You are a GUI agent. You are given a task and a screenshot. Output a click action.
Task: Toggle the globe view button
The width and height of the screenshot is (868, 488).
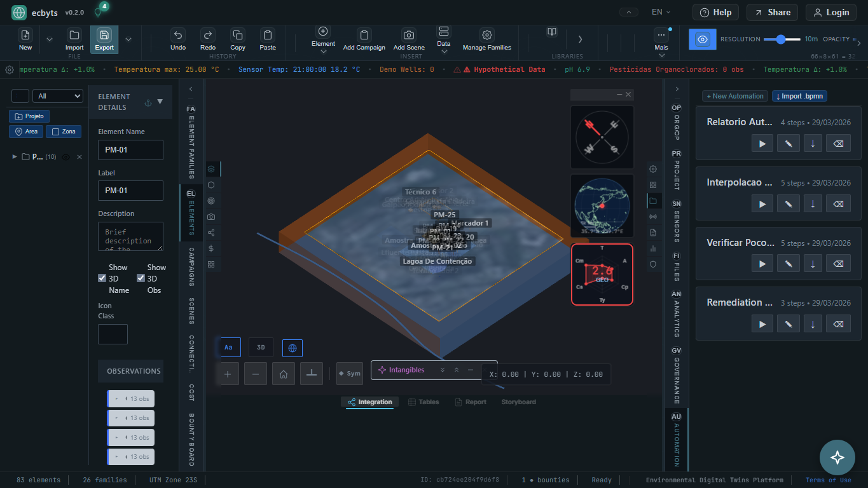tap(293, 348)
